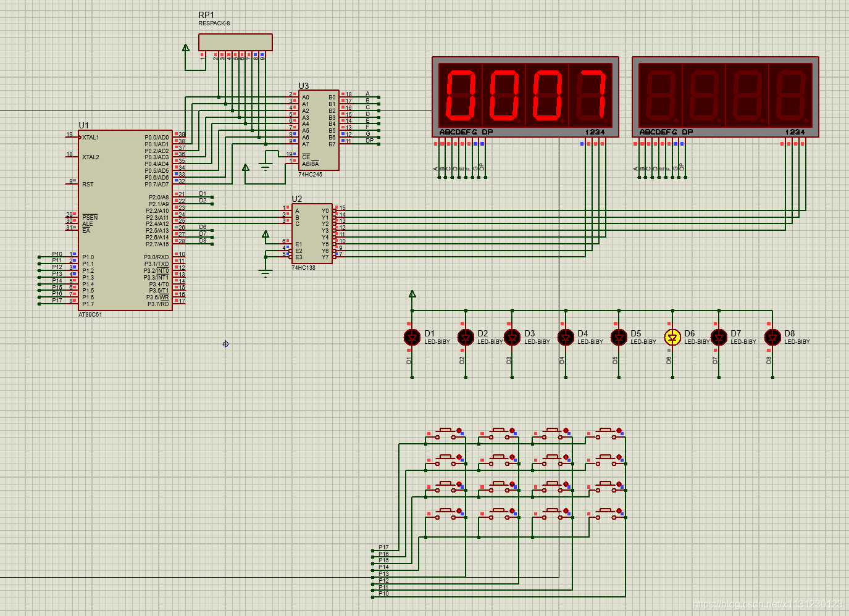The width and height of the screenshot is (849, 616).
Task: Click the 74HC245 part name label
Action: click(310, 175)
